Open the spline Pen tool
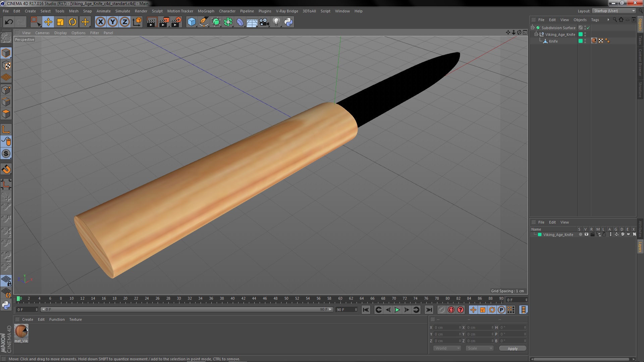Viewport: 644px width, 362px height. (x=204, y=22)
